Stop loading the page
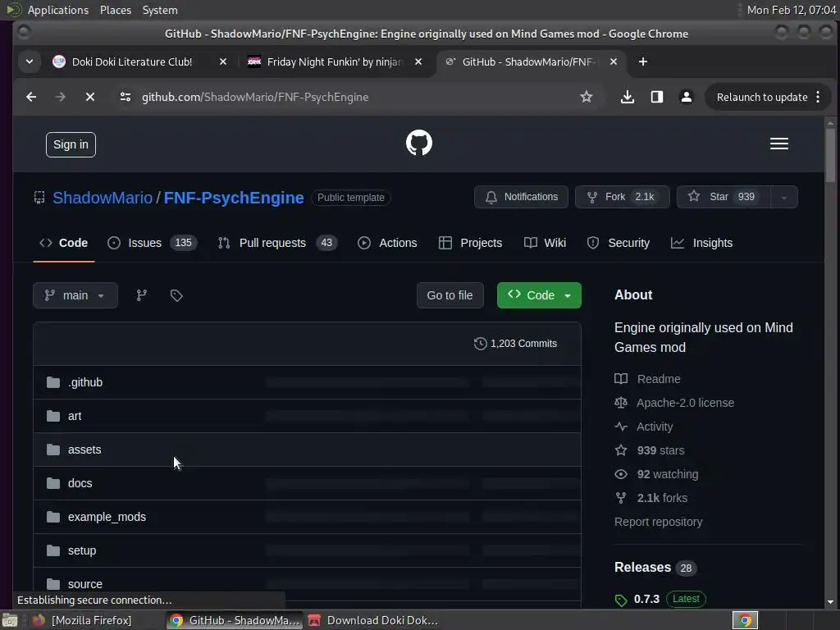The height and width of the screenshot is (630, 840). (90, 97)
